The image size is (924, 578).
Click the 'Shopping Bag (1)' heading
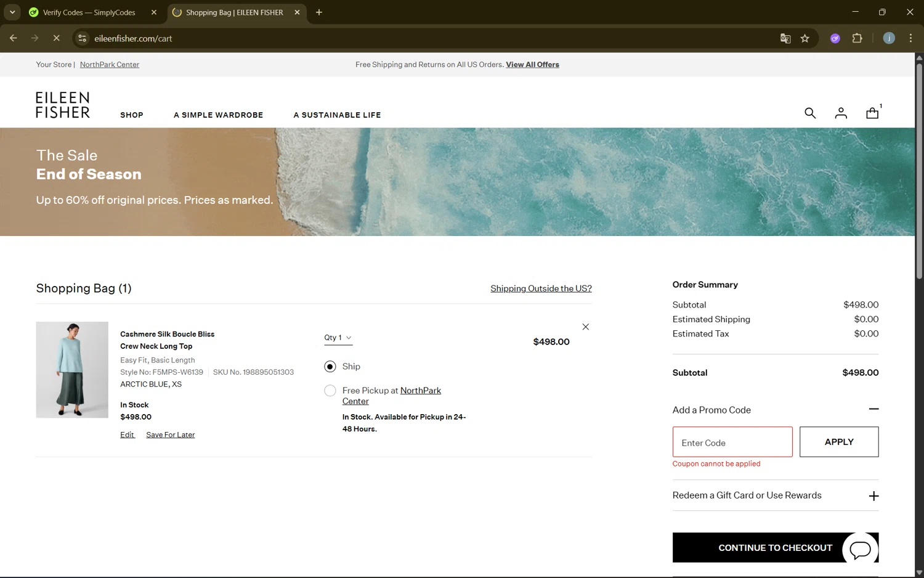(84, 288)
